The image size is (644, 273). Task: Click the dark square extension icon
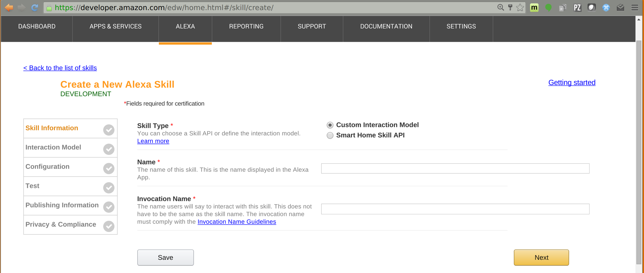[591, 8]
